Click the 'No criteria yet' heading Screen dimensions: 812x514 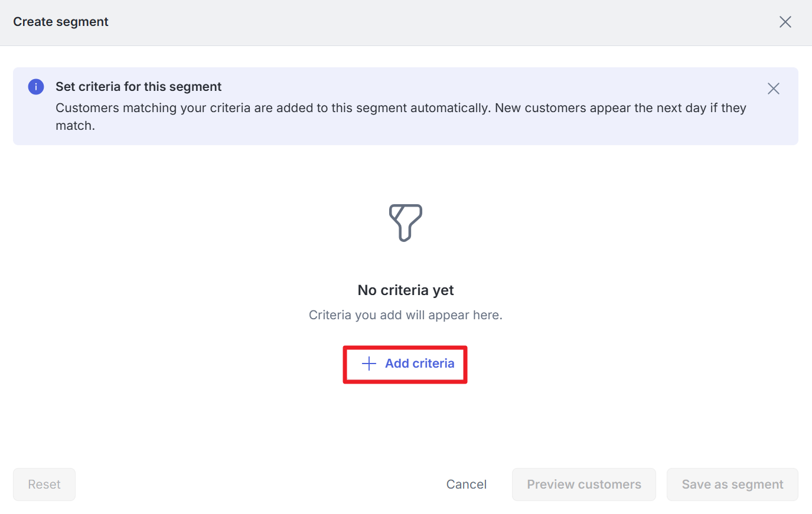(406, 290)
